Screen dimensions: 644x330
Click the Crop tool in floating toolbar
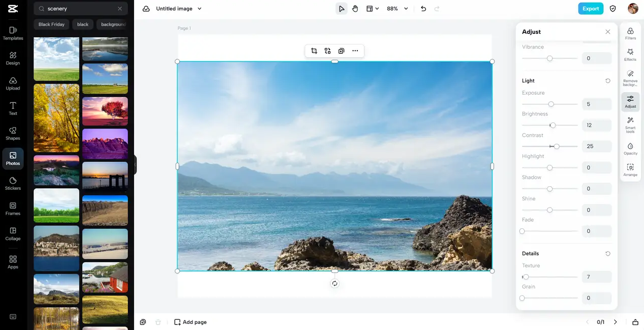pos(314,51)
